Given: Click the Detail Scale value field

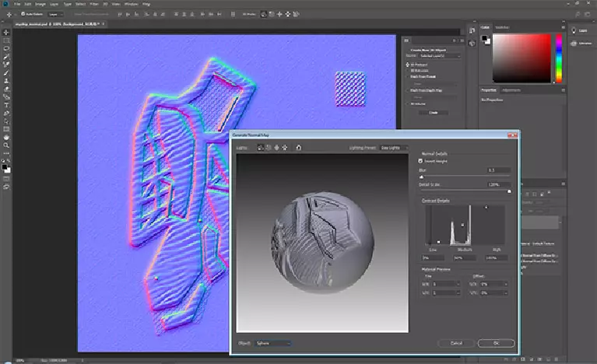Looking at the screenshot, I should pos(498,184).
